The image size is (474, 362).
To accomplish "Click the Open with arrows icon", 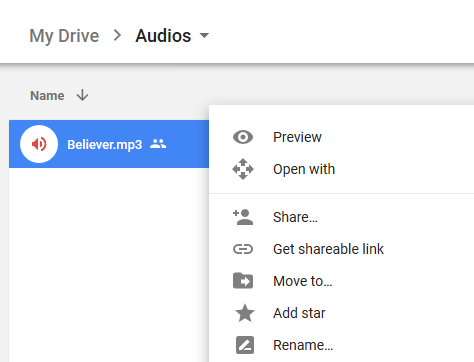I will (x=243, y=169).
